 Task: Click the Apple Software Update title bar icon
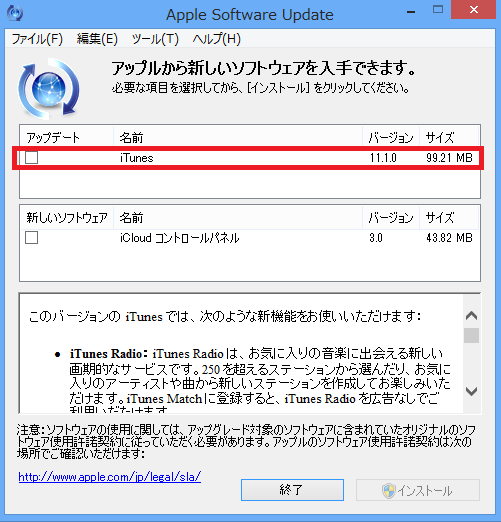tap(15, 13)
